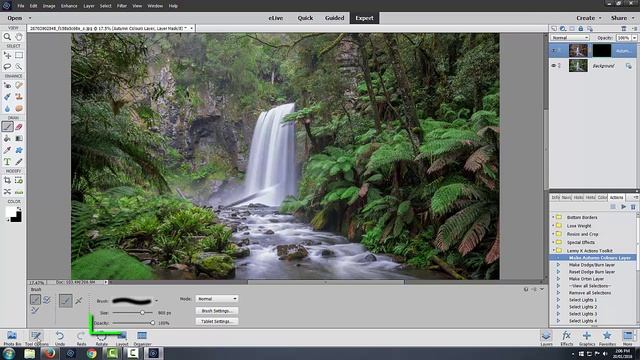The image size is (640, 360).
Task: Select the Content-Aware Move tool
Action: 7,191
